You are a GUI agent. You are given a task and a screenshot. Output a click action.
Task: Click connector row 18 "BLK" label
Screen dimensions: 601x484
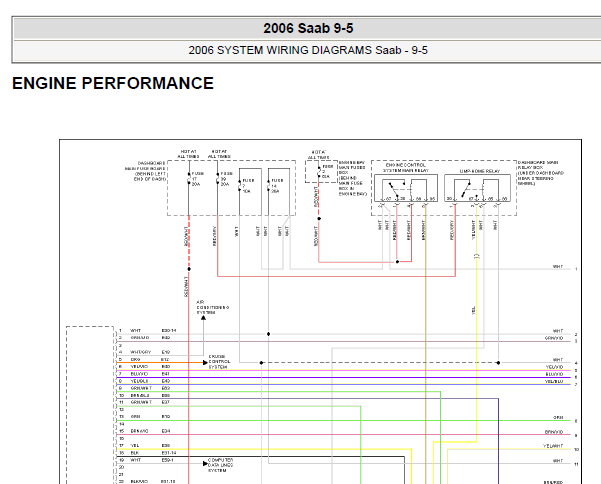tap(135, 453)
